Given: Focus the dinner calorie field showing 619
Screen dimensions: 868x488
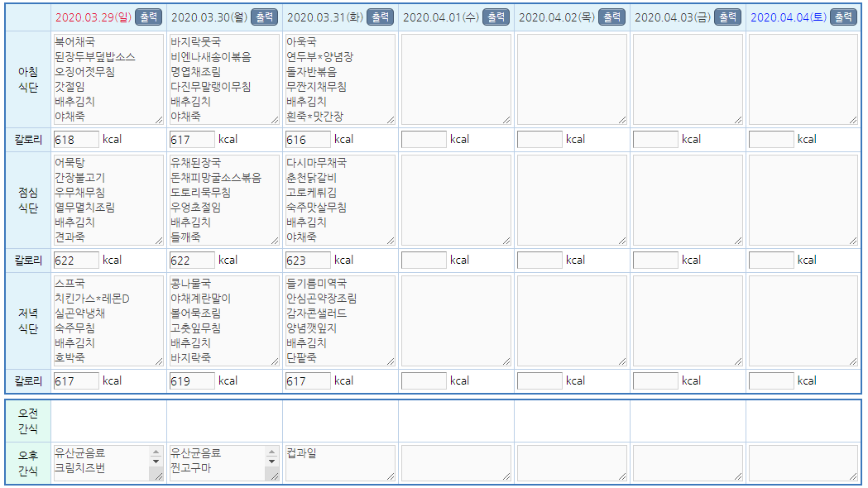Looking at the screenshot, I should click(192, 381).
